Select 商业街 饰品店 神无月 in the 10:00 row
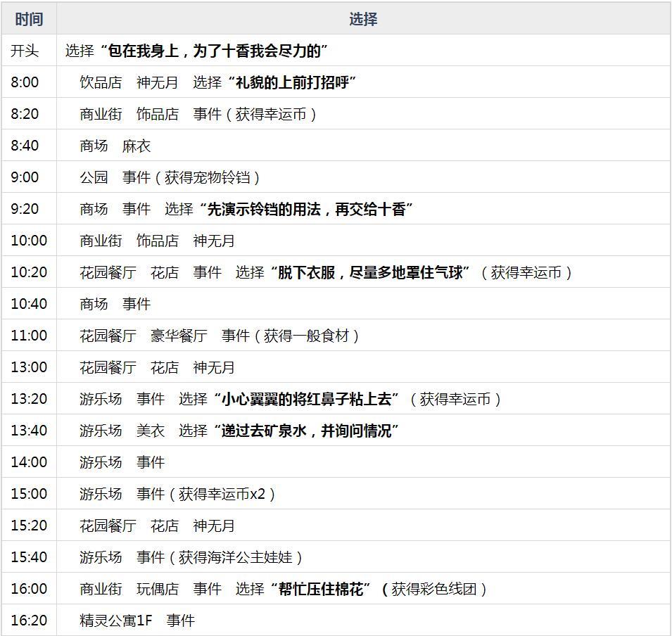Image resolution: width=672 pixels, height=636 pixels. pos(158,241)
